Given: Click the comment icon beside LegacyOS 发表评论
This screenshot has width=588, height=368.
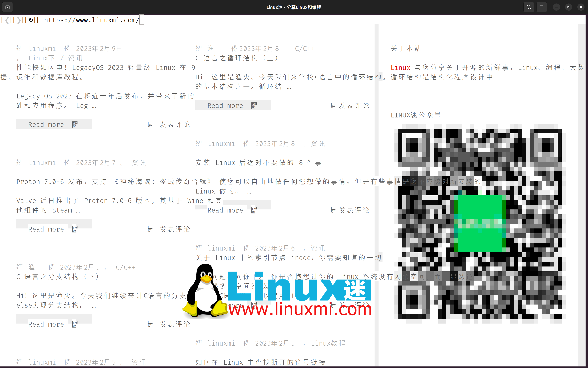Looking at the screenshot, I should pyautogui.click(x=150, y=125).
